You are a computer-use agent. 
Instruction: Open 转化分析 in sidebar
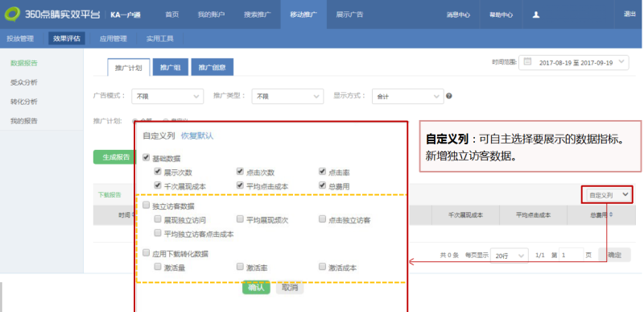coord(24,102)
